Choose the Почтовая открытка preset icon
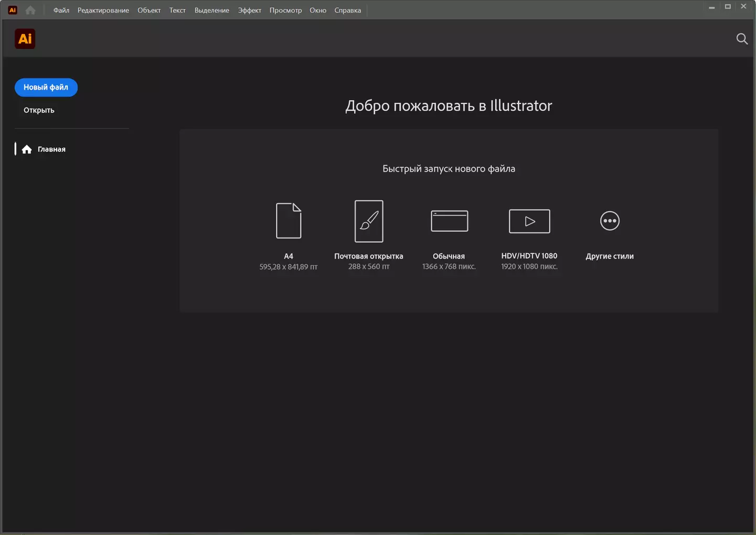The image size is (756, 535). pyautogui.click(x=369, y=221)
